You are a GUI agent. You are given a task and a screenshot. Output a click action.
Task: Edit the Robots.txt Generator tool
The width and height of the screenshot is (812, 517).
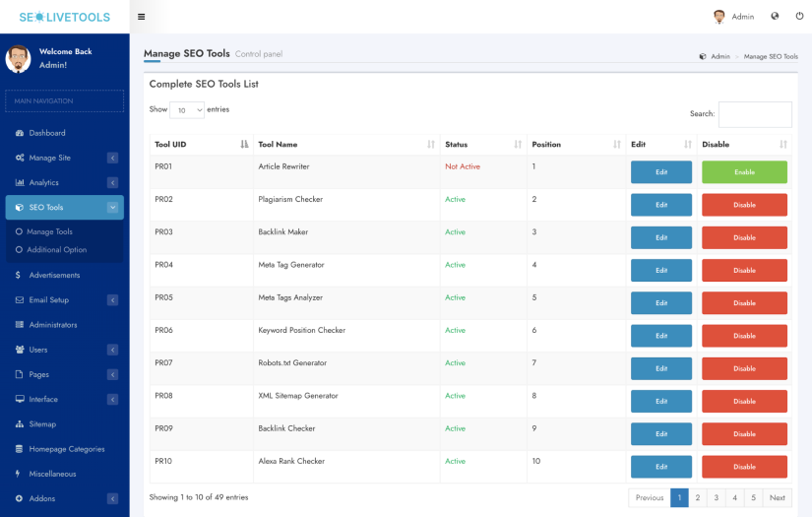tap(661, 369)
